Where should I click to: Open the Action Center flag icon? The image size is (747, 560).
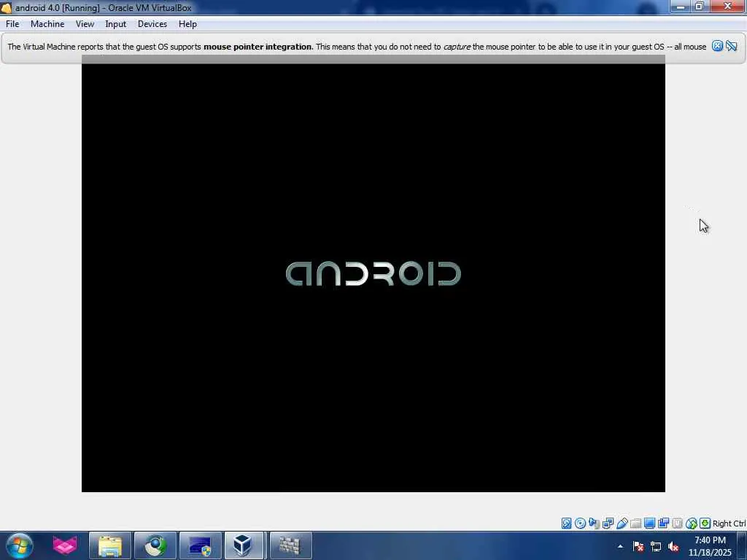point(638,546)
